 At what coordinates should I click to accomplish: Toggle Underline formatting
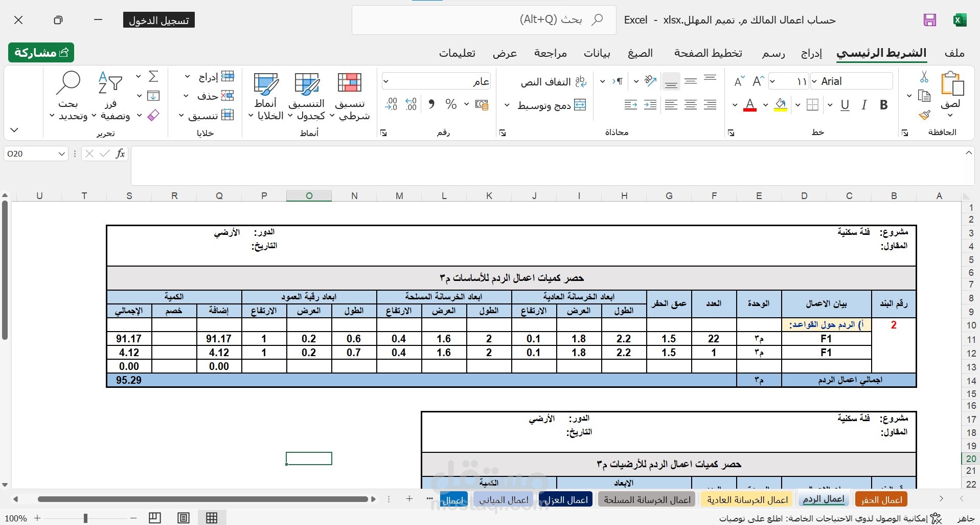845,105
